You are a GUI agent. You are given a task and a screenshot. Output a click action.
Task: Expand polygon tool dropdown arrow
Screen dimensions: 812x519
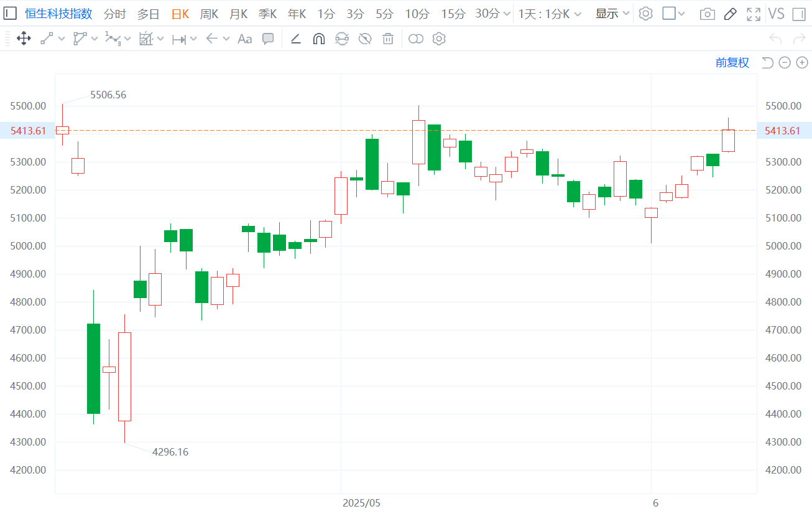click(95, 39)
